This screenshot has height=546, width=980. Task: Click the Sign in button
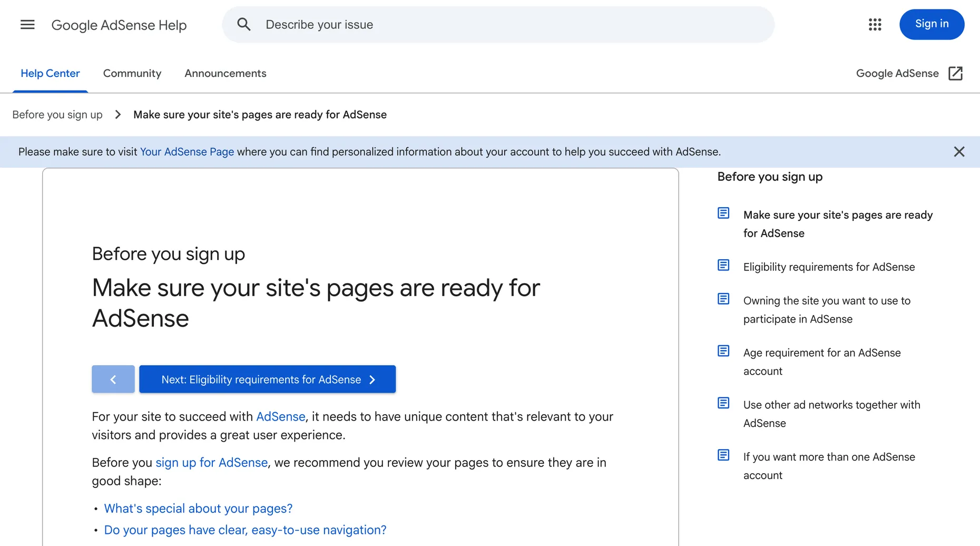pyautogui.click(x=932, y=24)
